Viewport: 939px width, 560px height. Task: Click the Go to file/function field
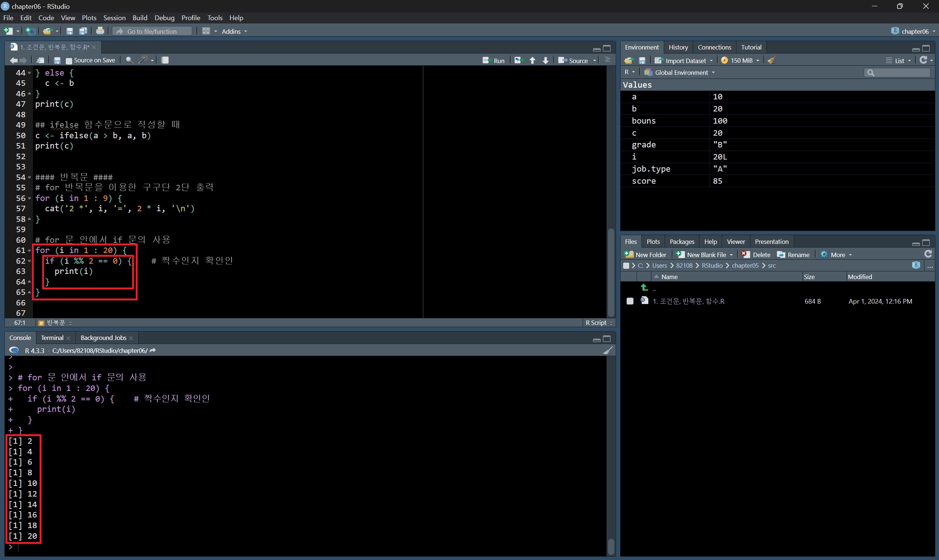point(152,31)
